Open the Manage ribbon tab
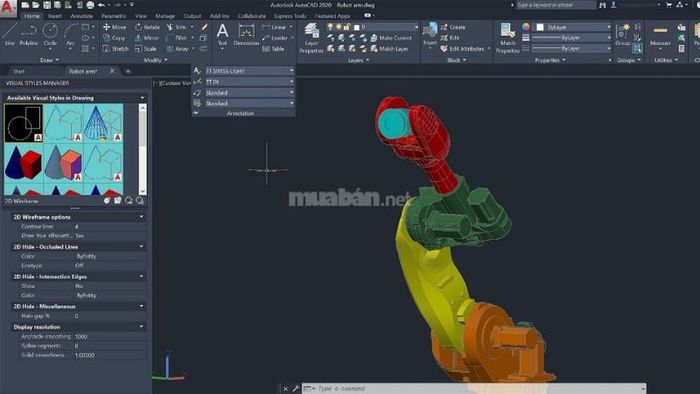 165,16
